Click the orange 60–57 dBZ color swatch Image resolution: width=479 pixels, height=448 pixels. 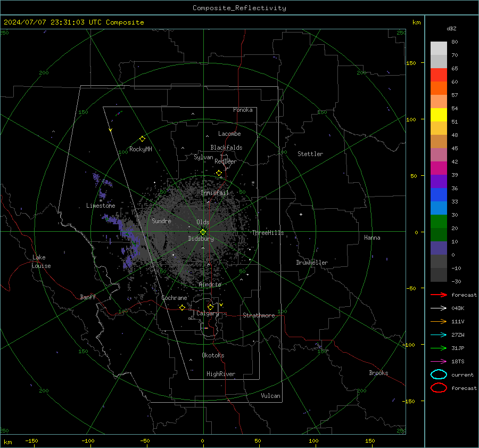pyautogui.click(x=439, y=88)
